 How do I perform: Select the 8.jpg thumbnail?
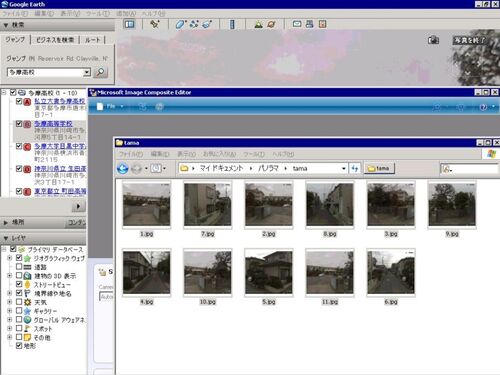[330, 205]
